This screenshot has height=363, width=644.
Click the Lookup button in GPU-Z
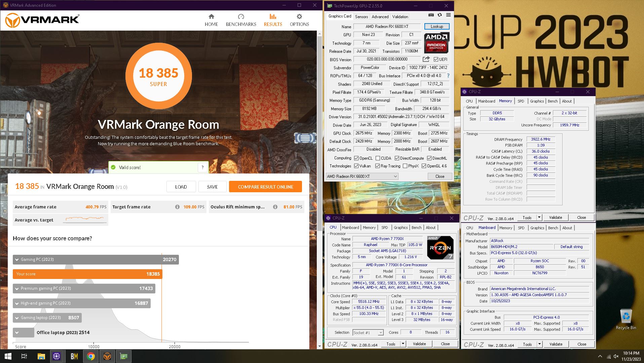click(437, 27)
